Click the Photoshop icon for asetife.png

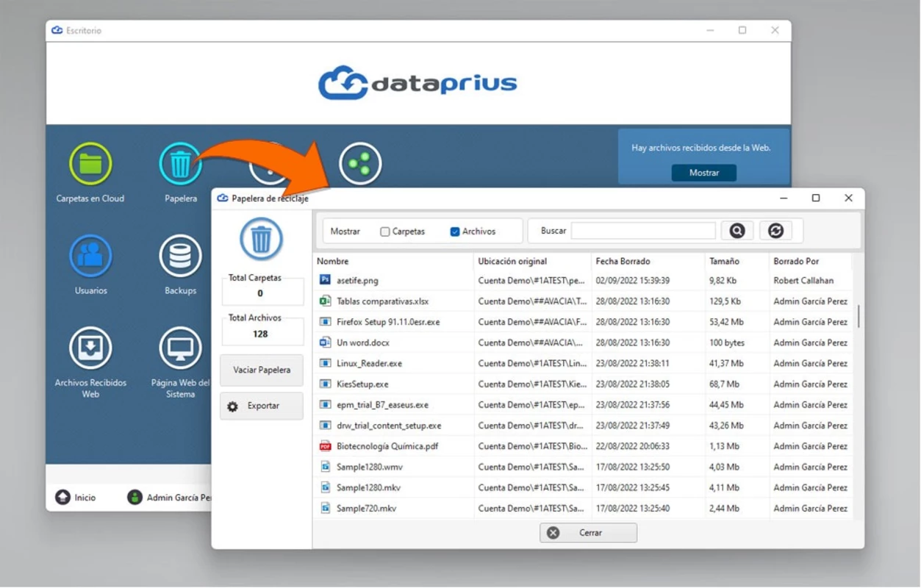tap(326, 280)
